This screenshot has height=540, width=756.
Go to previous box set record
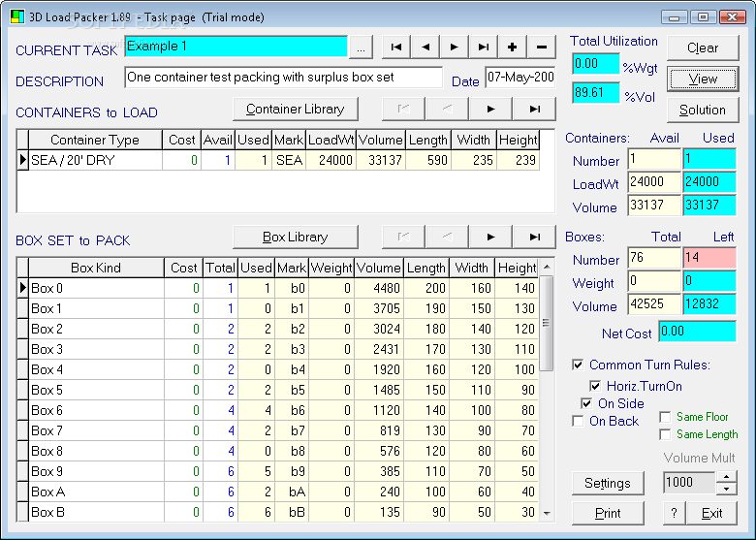(x=447, y=237)
